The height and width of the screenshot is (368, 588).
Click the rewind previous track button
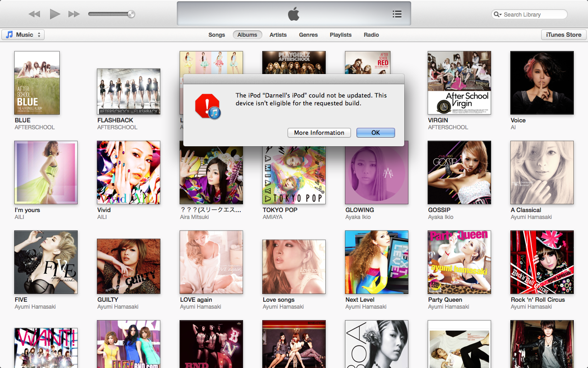[34, 14]
